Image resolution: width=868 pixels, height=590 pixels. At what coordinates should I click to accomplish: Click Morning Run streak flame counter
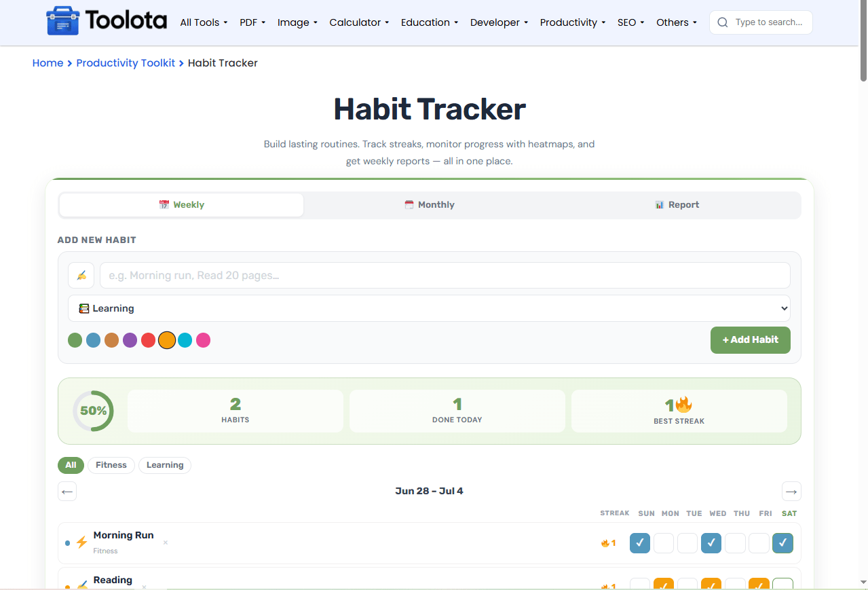pos(609,543)
